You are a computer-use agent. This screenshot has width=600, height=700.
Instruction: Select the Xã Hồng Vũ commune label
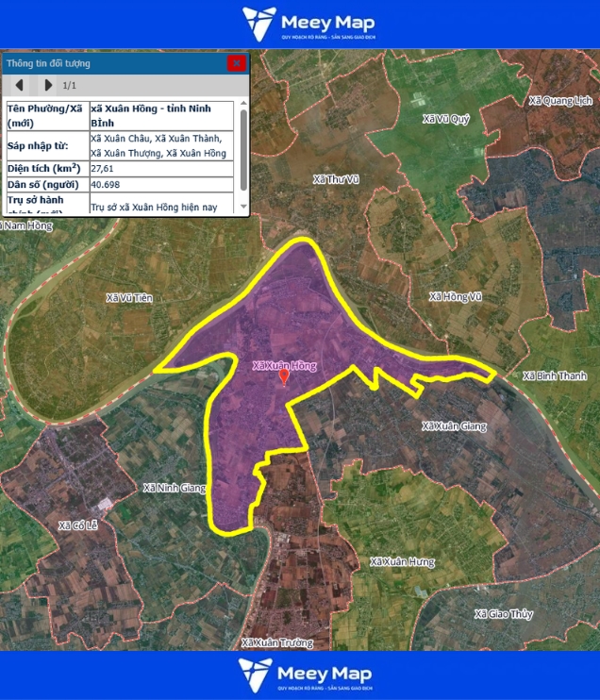(455, 296)
